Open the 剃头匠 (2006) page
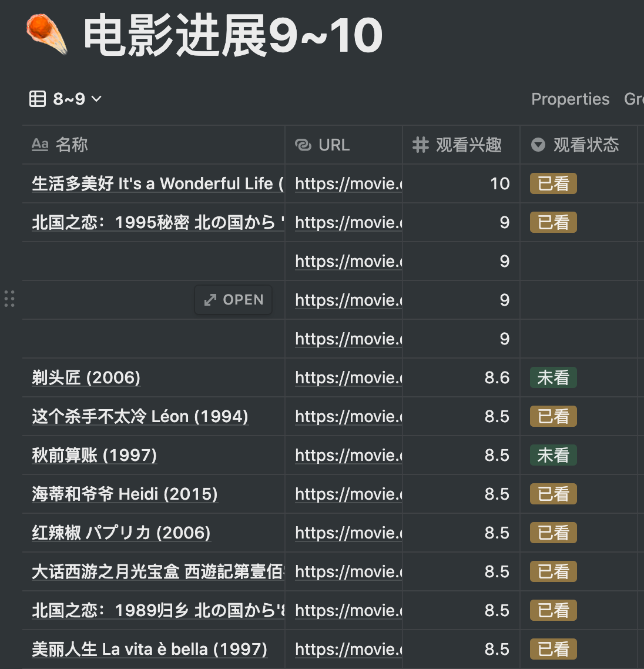Screen dimensions: 644x669 [x=86, y=377]
